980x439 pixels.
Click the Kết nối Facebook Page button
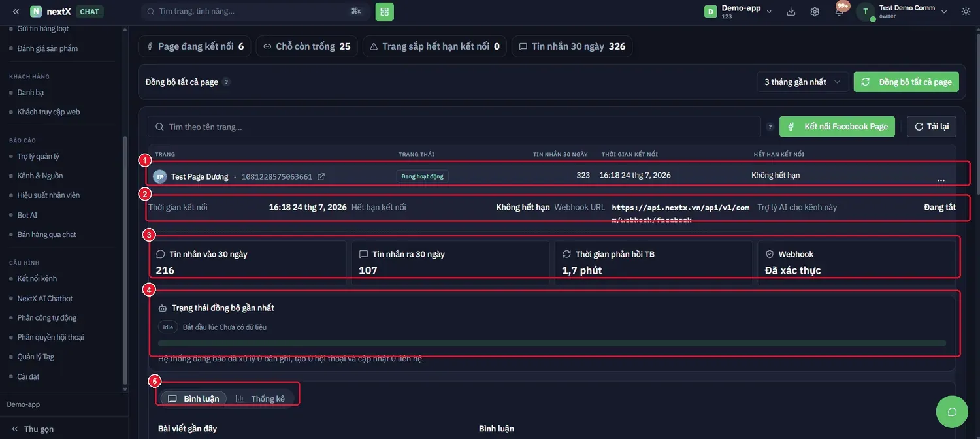[838, 127]
